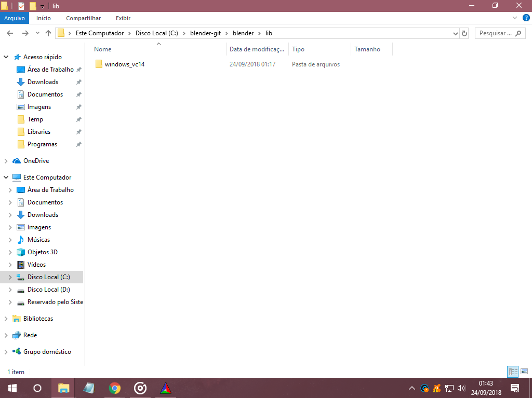532x398 pixels.
Task: Open the network tray icon
Action: click(449, 388)
